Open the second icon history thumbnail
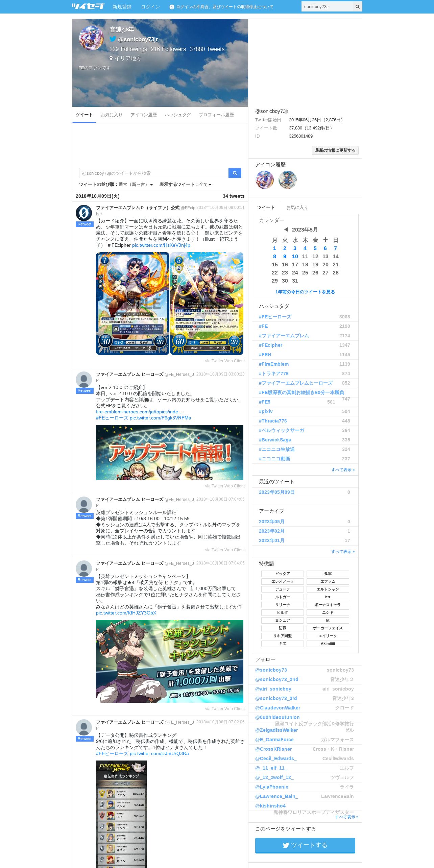The image size is (434, 868). coord(288,180)
